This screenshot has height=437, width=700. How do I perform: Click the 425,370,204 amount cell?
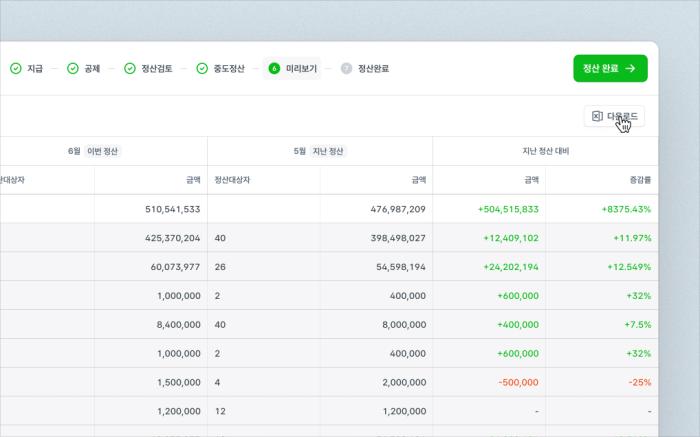click(x=151, y=238)
